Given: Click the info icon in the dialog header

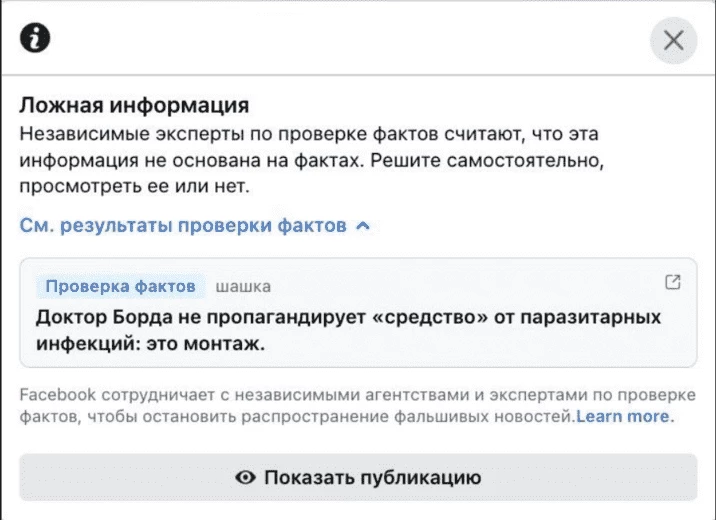Looking at the screenshot, I should point(35,38).
